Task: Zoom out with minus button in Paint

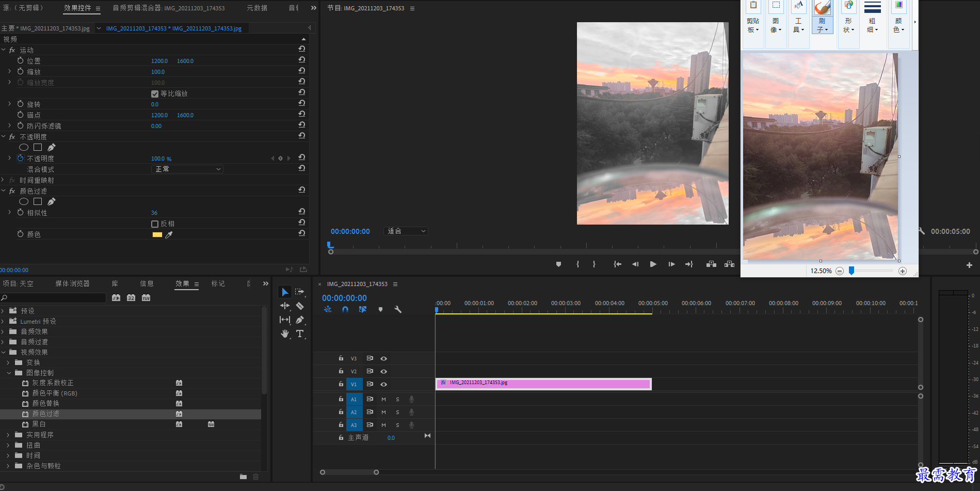Action: coord(840,271)
